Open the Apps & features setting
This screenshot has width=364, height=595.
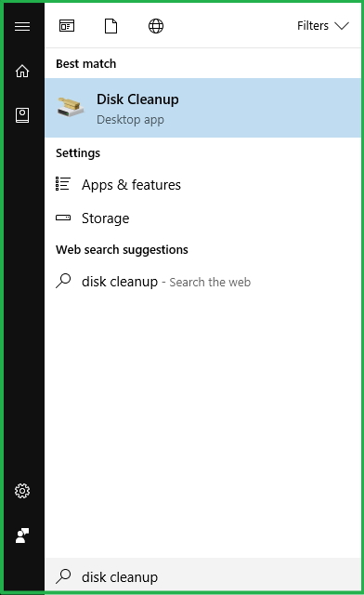pos(202,185)
